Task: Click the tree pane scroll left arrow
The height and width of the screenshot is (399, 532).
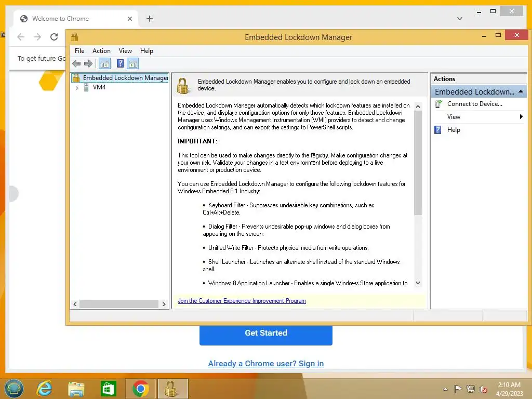Action: click(x=75, y=304)
